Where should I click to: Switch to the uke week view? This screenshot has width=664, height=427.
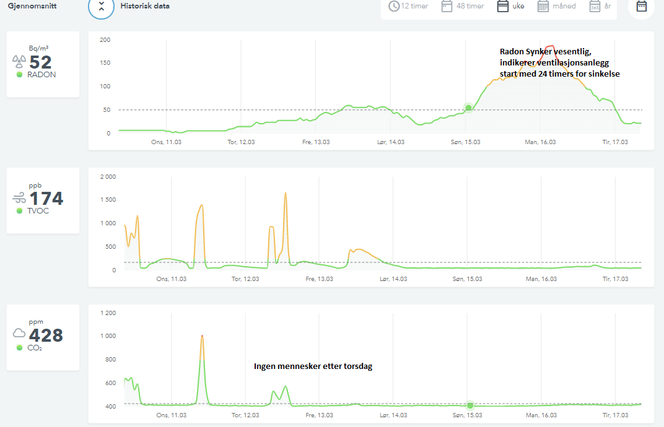513,6
